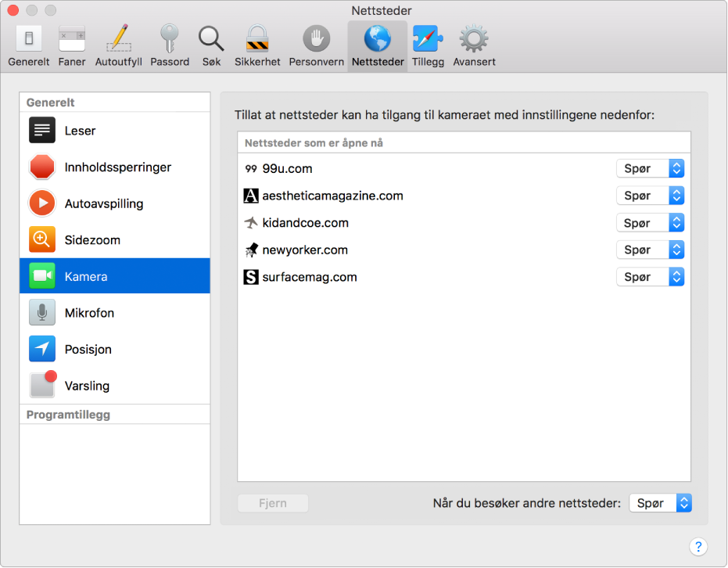This screenshot has height=568, width=728.
Task: Click the Posisjon arrow icon
Action: pyautogui.click(x=42, y=349)
